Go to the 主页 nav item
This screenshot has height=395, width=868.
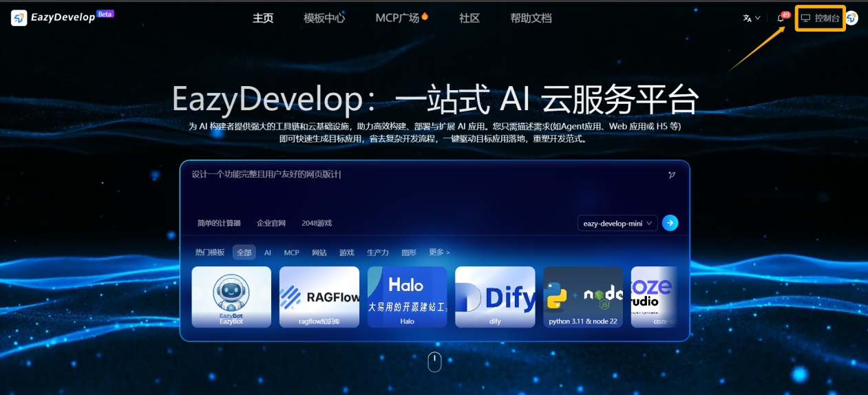263,19
